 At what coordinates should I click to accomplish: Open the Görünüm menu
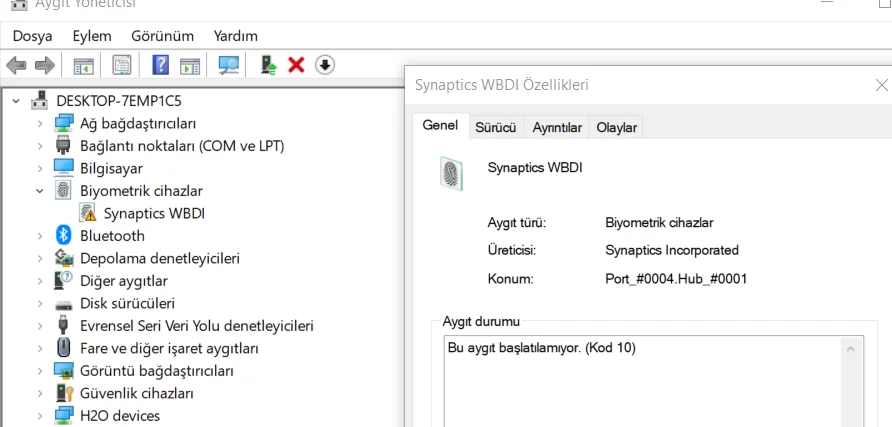pos(162,36)
